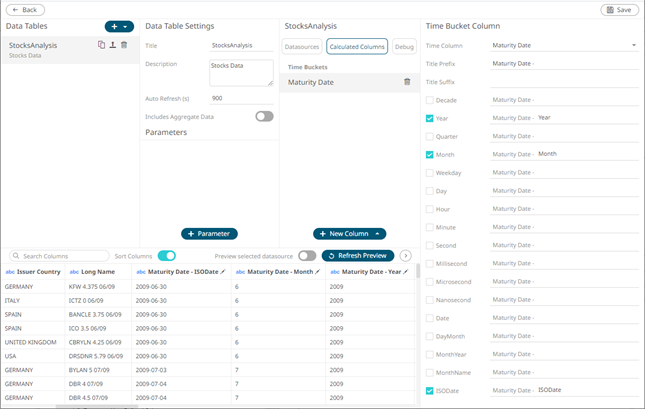Copy the StocksAnalysis data table
The width and height of the screenshot is (645, 409).
point(101,45)
